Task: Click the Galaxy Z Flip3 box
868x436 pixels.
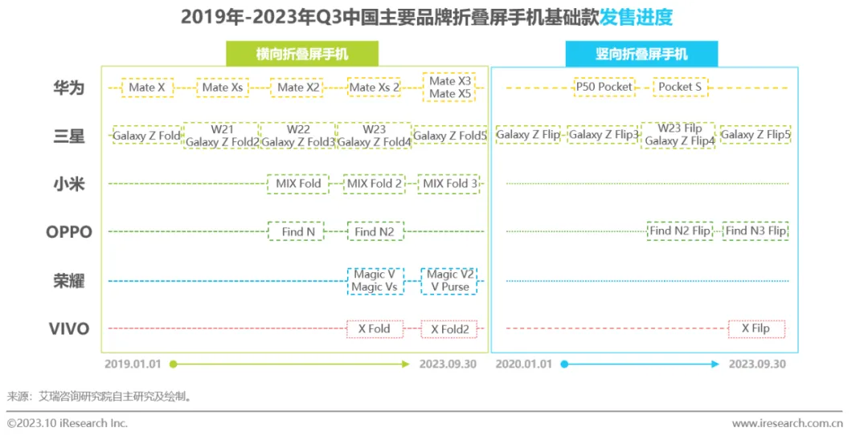Action: (604, 135)
